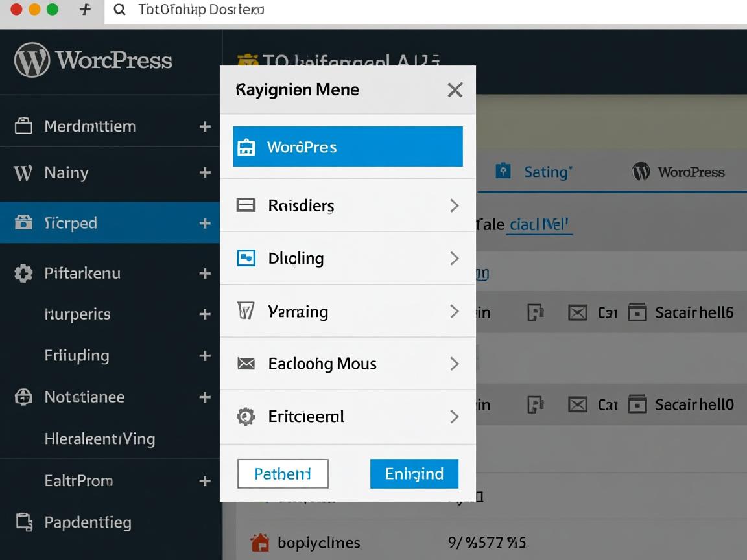The width and height of the screenshot is (747, 560).
Task: Click the gear icon beside Pifarkenu
Action: tap(23, 273)
